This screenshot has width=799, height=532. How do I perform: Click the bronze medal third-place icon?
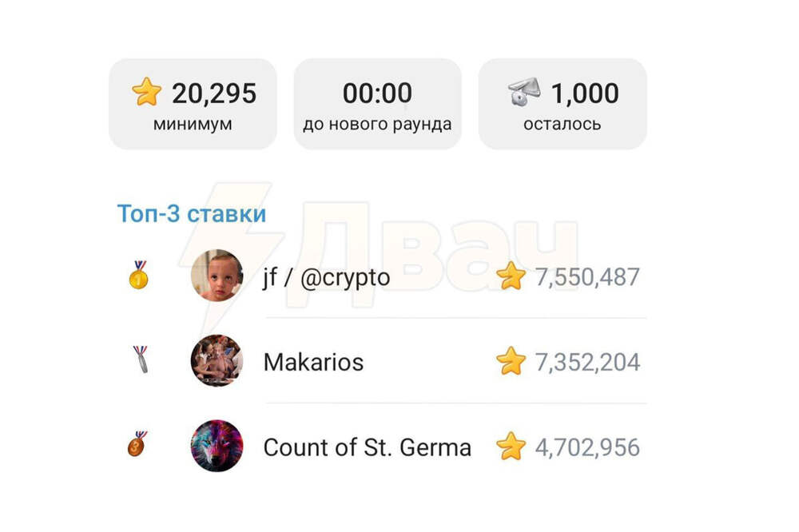(x=138, y=444)
